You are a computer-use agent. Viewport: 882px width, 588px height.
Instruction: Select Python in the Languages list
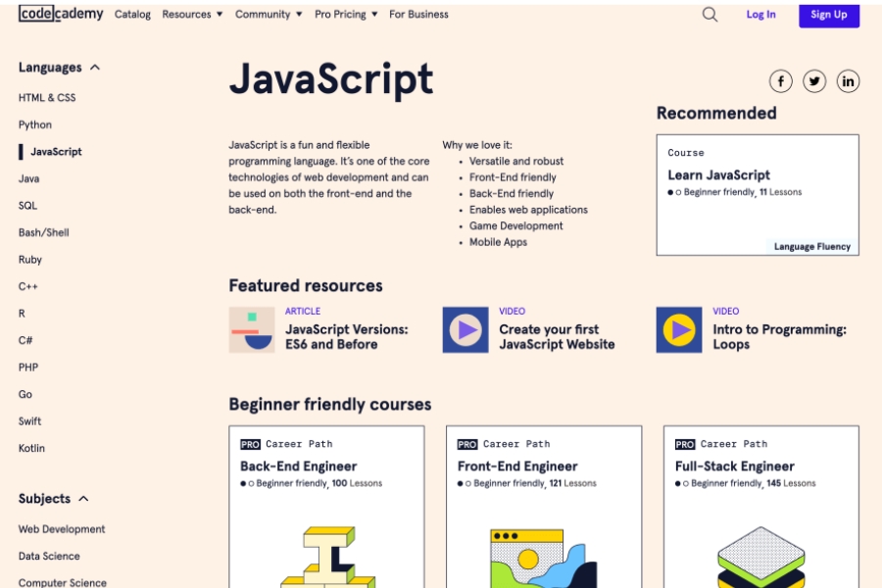click(x=35, y=124)
